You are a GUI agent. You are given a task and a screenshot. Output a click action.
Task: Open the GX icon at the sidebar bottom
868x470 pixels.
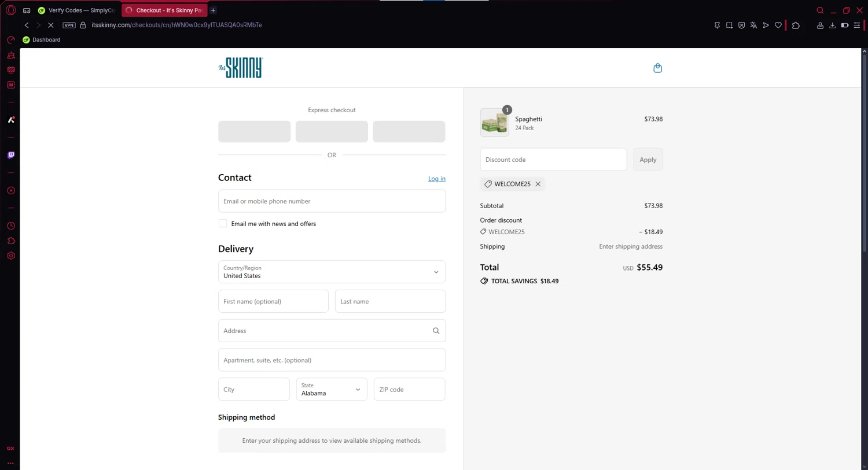point(10,448)
